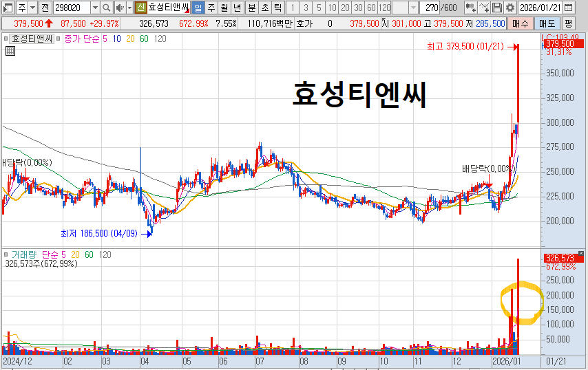Click the 호가 label in info bar
The width and height of the screenshot is (588, 370).
coord(304,23)
